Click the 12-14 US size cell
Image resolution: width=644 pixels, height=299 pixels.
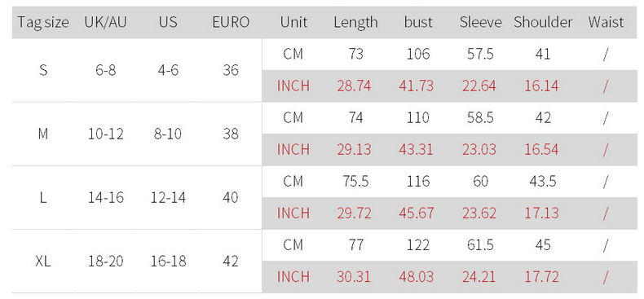tap(168, 197)
